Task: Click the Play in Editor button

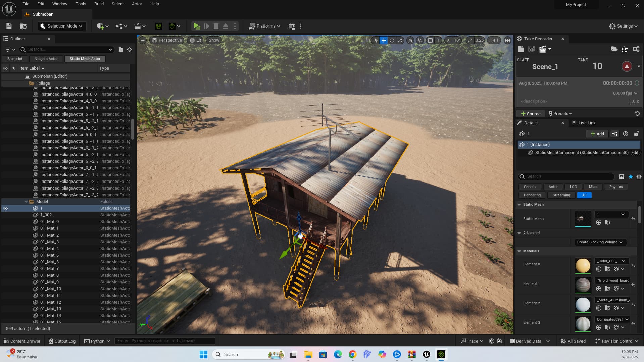Action: pos(197,26)
